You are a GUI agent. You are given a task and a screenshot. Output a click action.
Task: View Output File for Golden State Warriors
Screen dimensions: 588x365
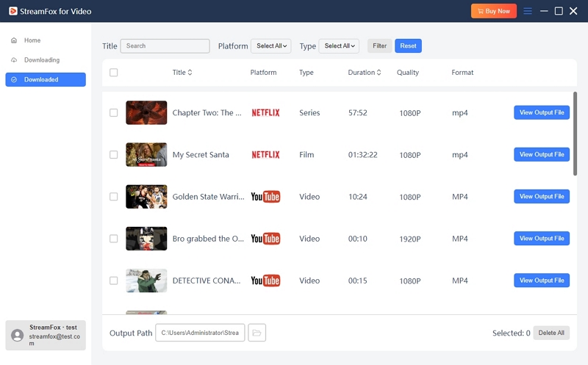542,196
